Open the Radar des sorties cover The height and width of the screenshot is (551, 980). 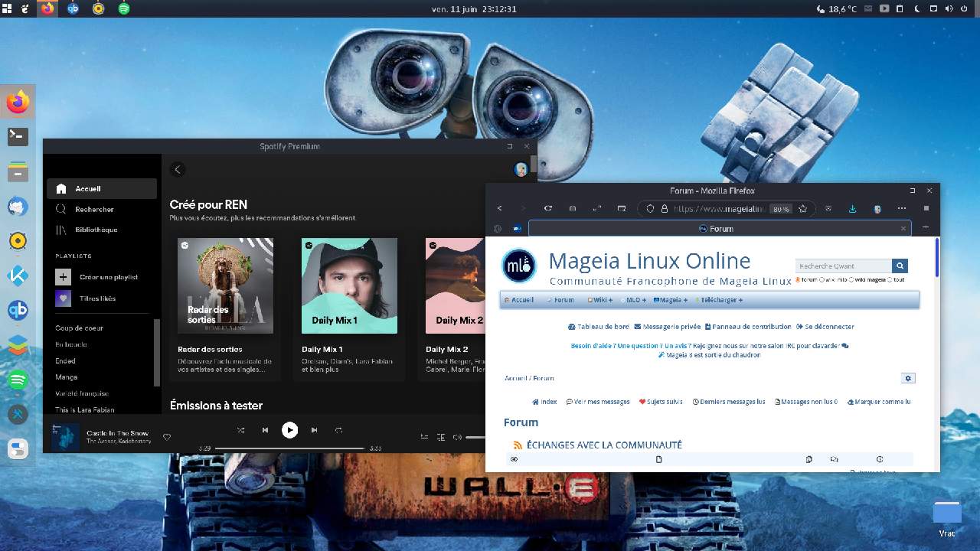(x=225, y=285)
